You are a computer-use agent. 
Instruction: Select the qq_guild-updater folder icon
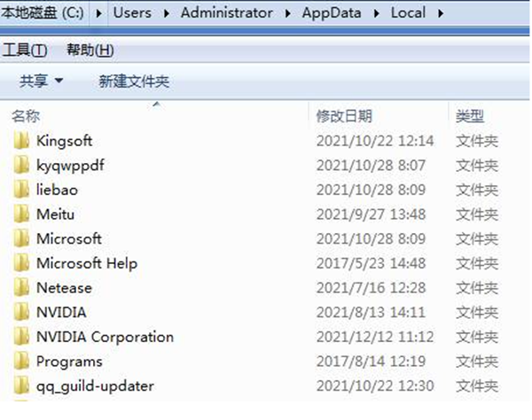point(21,385)
